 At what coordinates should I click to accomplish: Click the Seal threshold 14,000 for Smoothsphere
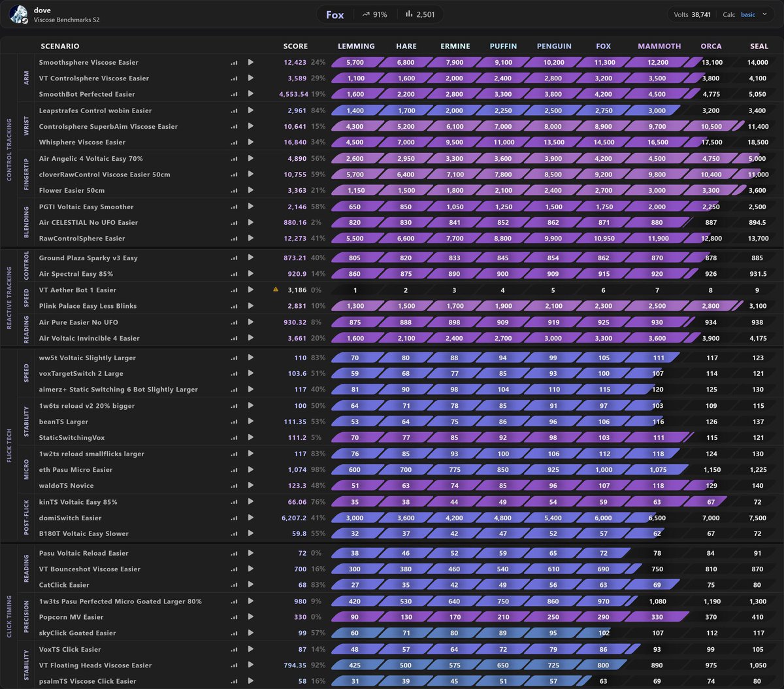758,63
